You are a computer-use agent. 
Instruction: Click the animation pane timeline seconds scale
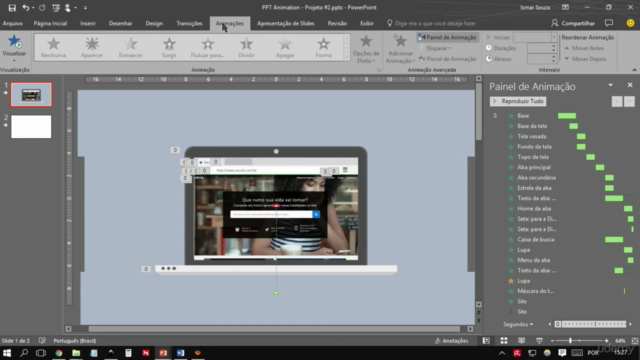(590, 324)
